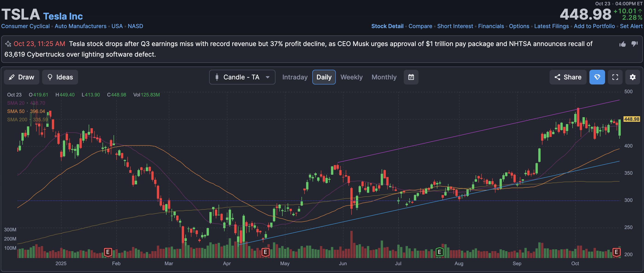644x273 pixels.
Task: Toggle the SMA 20 indicator label
Action: (x=16, y=103)
